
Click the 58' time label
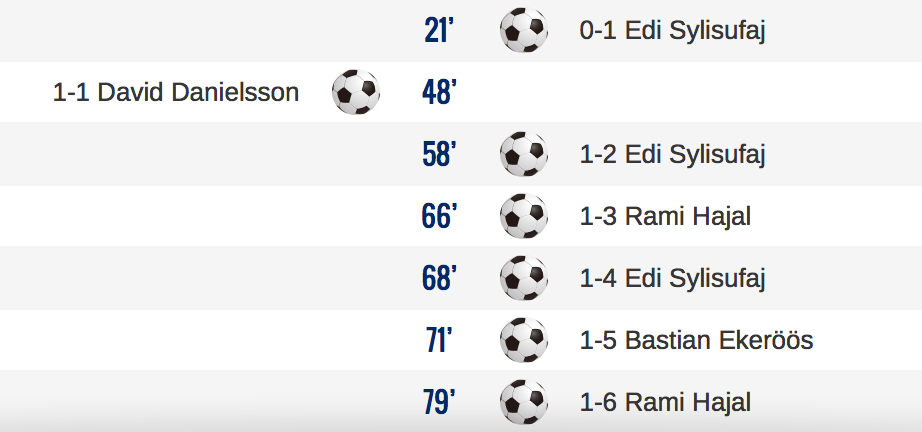click(x=439, y=154)
